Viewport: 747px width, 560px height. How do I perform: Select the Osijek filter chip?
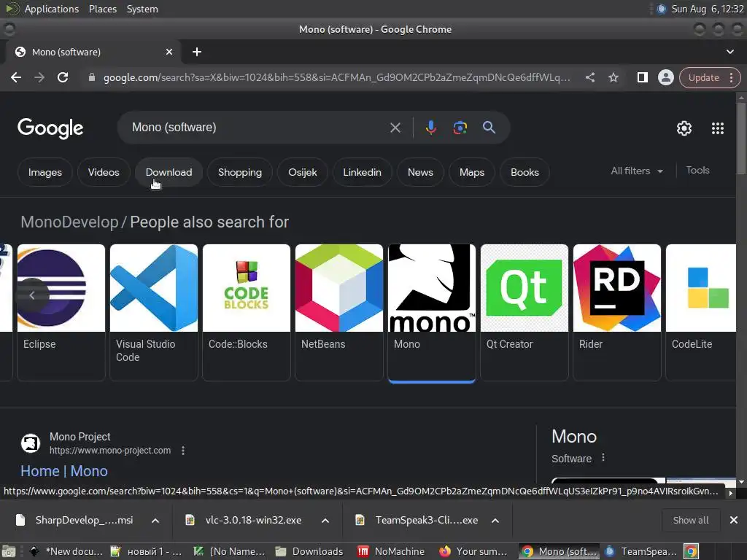click(303, 172)
